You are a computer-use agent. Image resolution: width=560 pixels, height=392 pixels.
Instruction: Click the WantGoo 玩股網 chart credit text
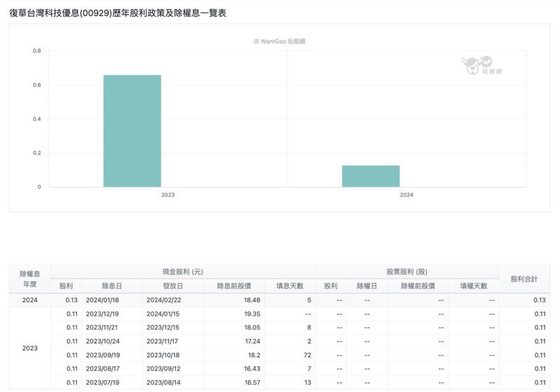pos(280,41)
